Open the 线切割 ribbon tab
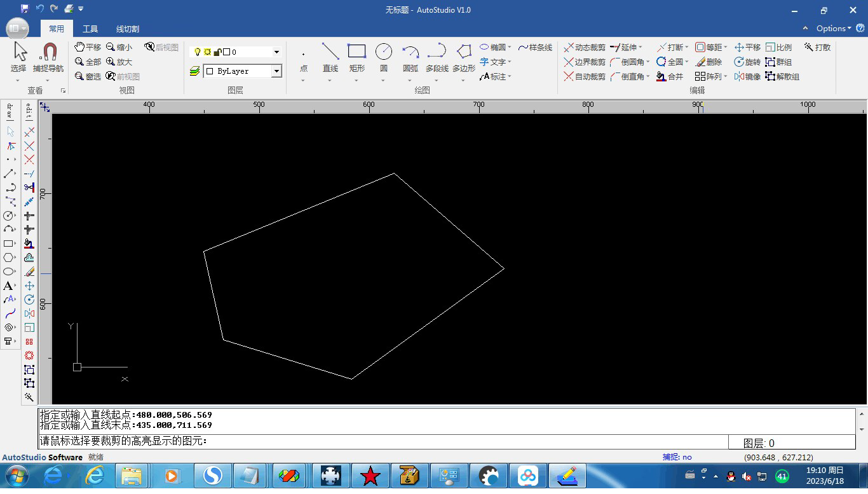This screenshot has width=868, height=494. tap(127, 29)
